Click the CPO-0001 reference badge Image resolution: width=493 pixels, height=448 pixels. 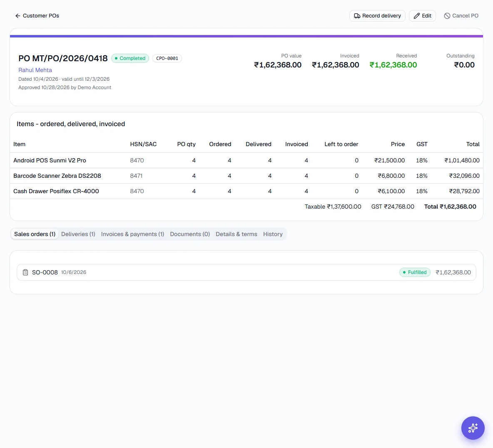167,58
